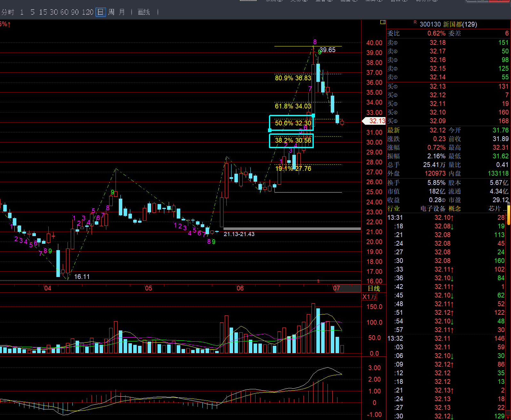Select the 120-minute period

87,12
